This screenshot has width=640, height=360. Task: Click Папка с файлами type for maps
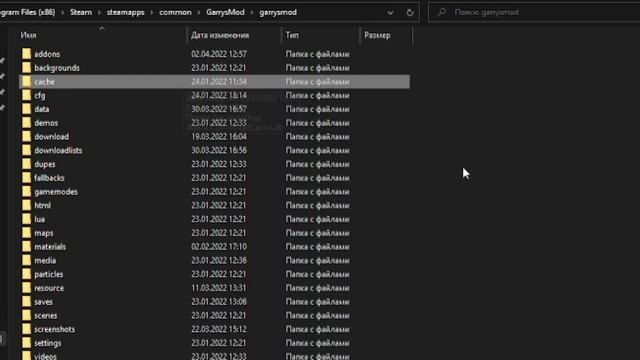pos(317,233)
